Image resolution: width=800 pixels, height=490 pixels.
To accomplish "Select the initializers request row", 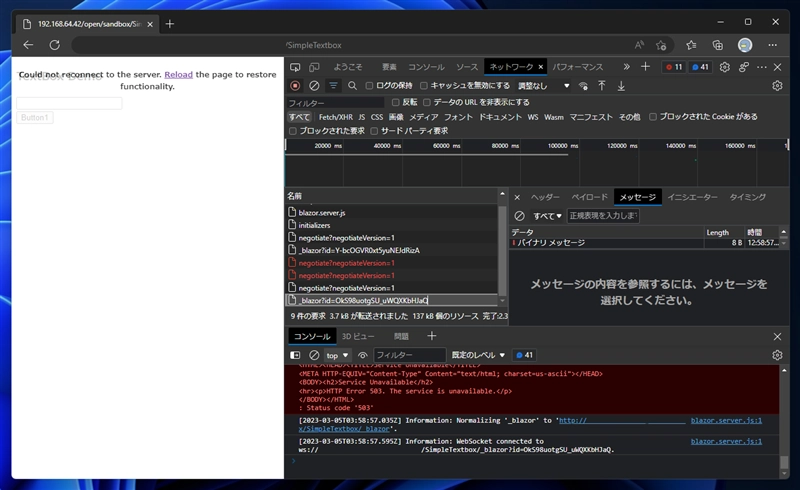I will 391,225.
